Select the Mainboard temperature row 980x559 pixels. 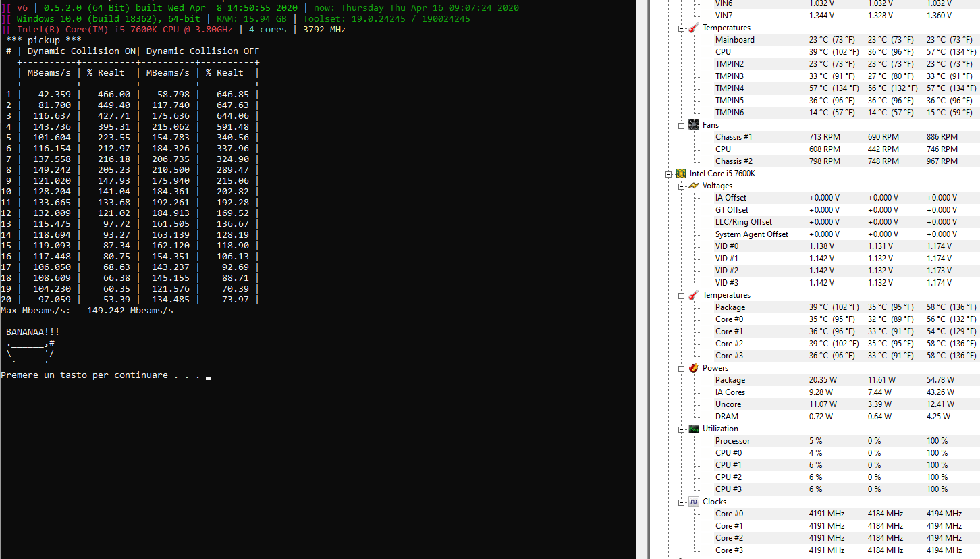[846, 40]
